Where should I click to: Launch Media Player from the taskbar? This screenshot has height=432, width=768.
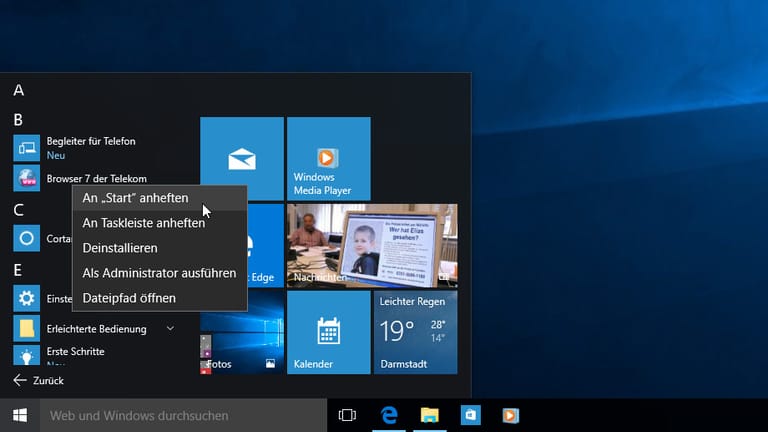tap(510, 415)
